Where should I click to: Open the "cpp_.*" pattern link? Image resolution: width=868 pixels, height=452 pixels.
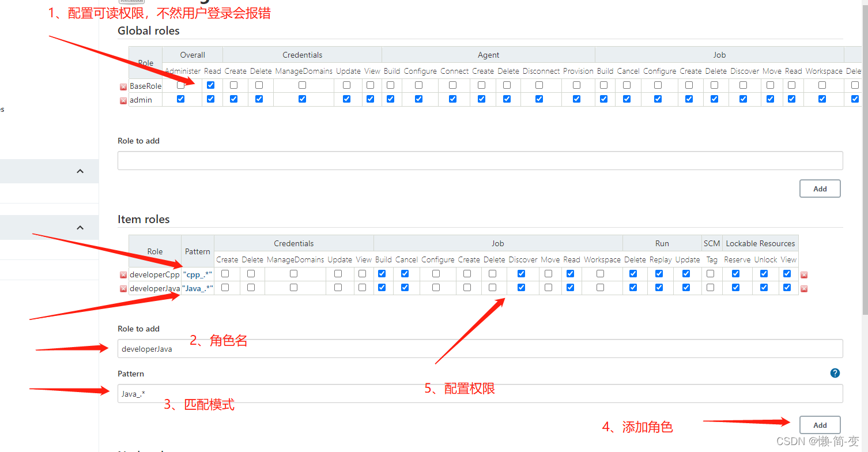pyautogui.click(x=198, y=274)
